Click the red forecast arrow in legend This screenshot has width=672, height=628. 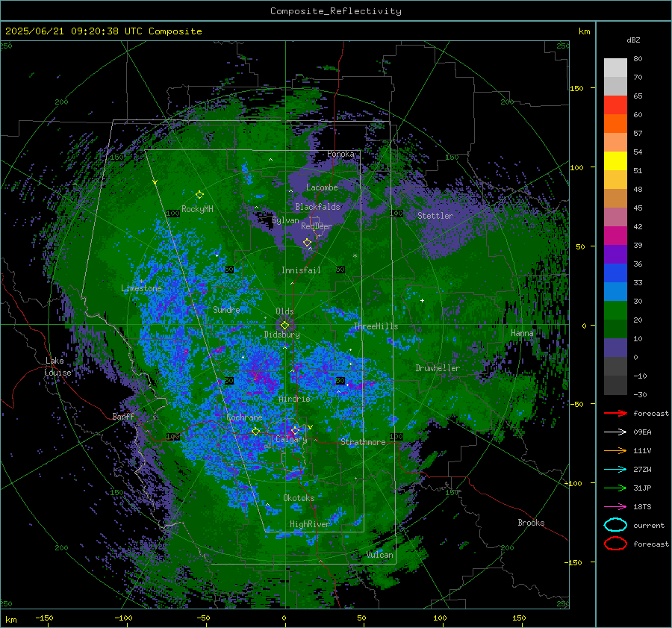(615, 413)
